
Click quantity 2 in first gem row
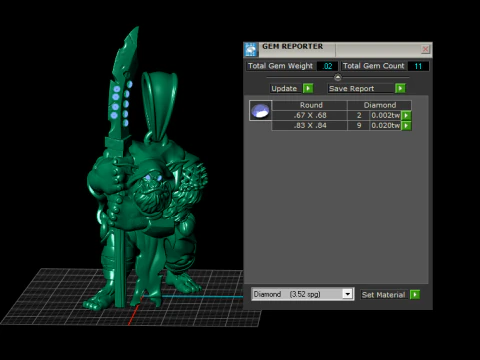point(359,115)
